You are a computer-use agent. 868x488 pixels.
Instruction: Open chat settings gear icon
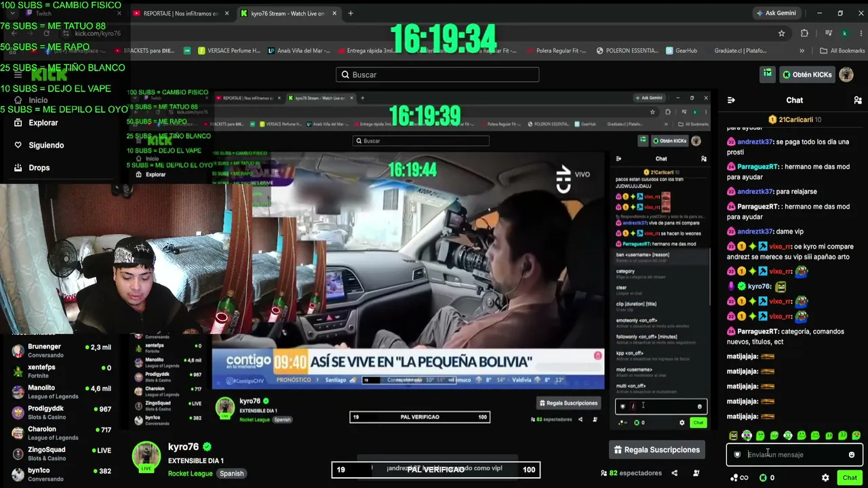point(825,478)
